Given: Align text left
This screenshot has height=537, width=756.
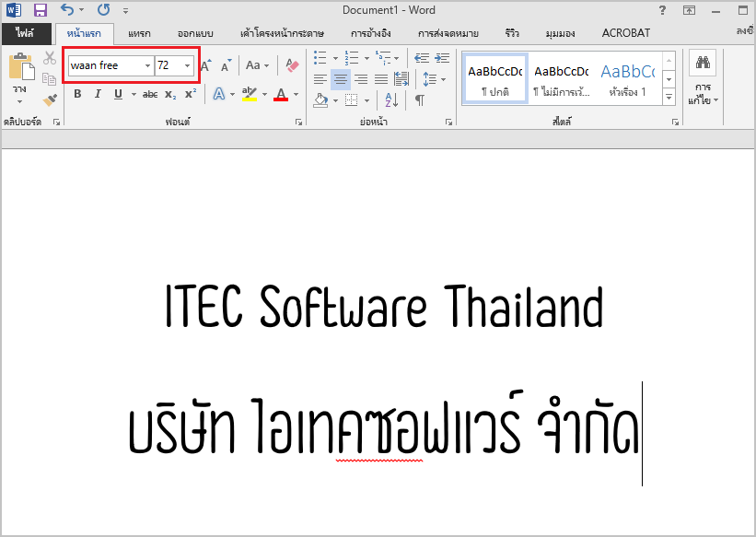Looking at the screenshot, I should [x=320, y=78].
